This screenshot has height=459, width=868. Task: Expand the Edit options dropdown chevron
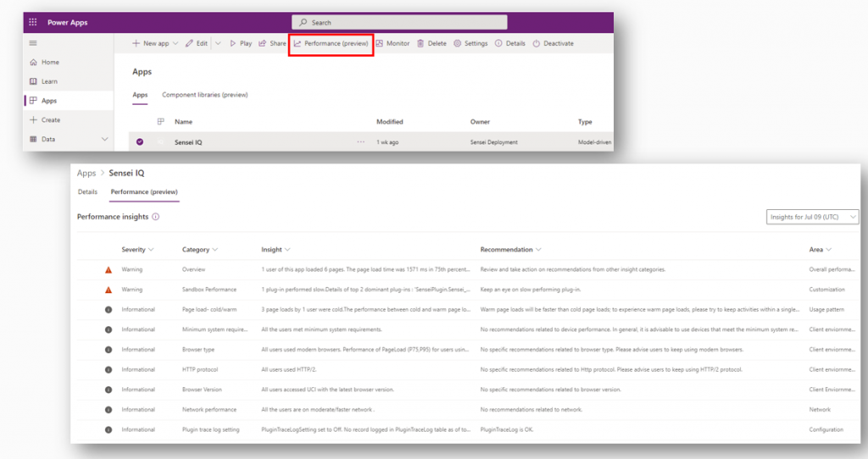(x=218, y=43)
